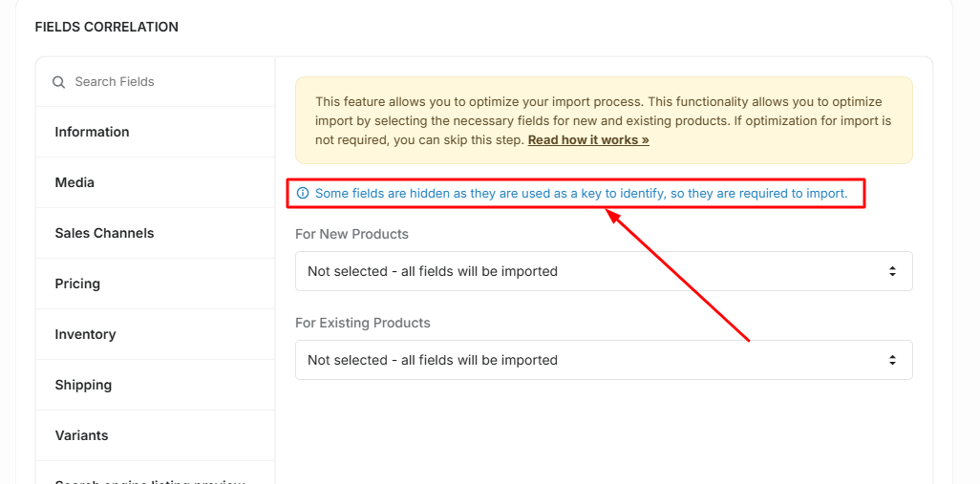The width and height of the screenshot is (980, 484).
Task: Click the hidden fields notice text
Action: pyautogui.click(x=582, y=193)
